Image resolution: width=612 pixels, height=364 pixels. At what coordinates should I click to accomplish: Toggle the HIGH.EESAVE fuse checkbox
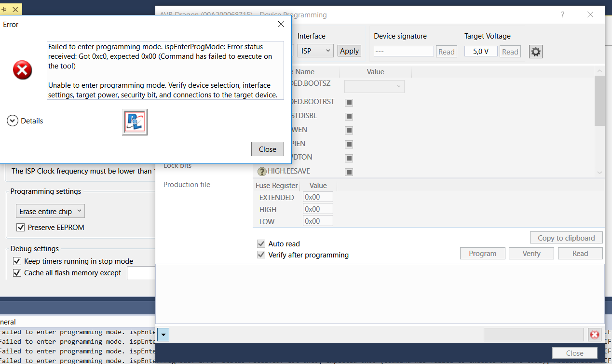click(349, 172)
